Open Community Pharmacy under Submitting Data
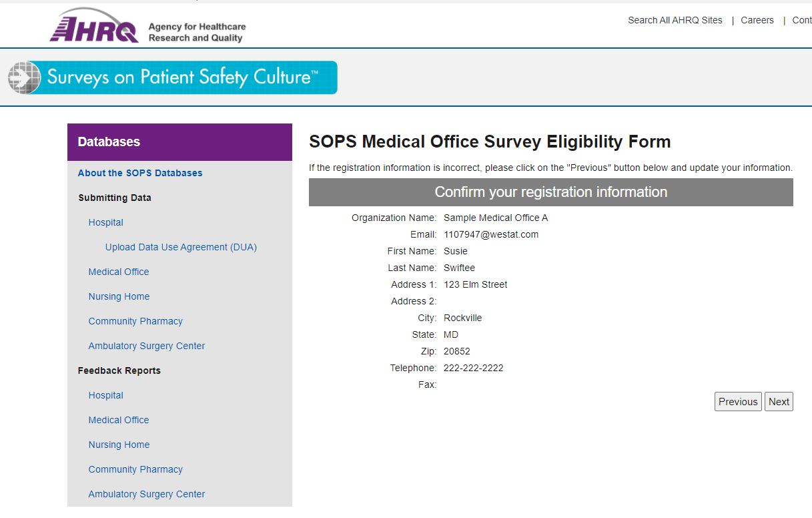This screenshot has height=518, width=812. coord(135,321)
